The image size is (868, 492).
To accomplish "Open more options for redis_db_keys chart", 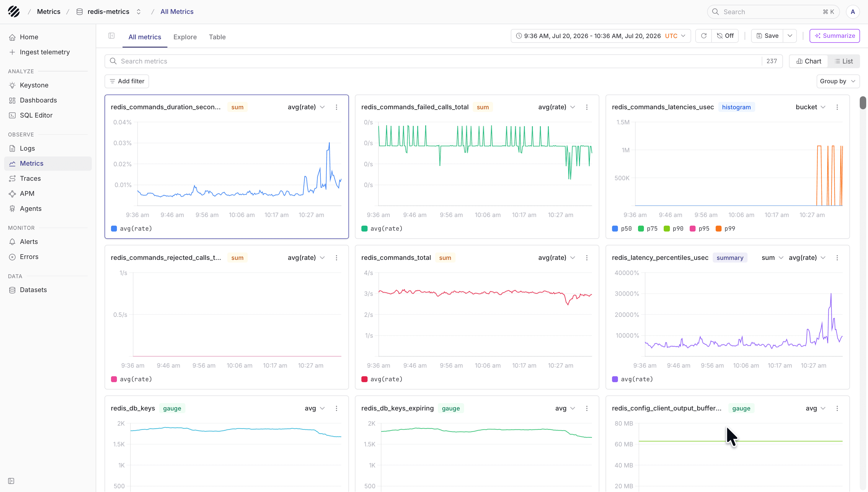I will tap(336, 408).
